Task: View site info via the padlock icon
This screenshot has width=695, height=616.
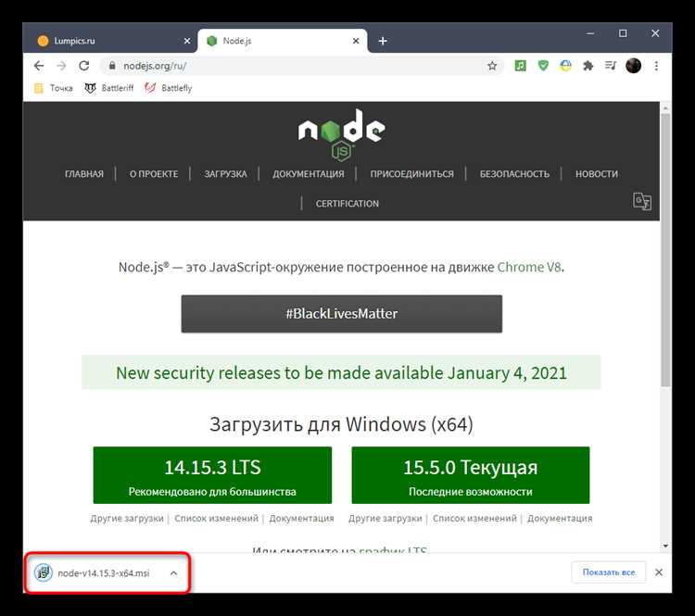Action: click(x=112, y=66)
